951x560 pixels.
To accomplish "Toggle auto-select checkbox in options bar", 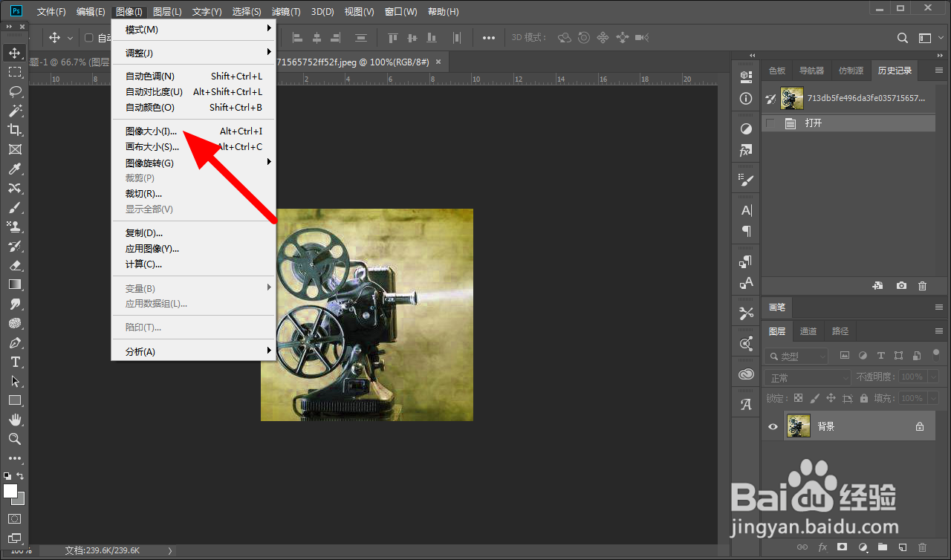I will tap(89, 38).
